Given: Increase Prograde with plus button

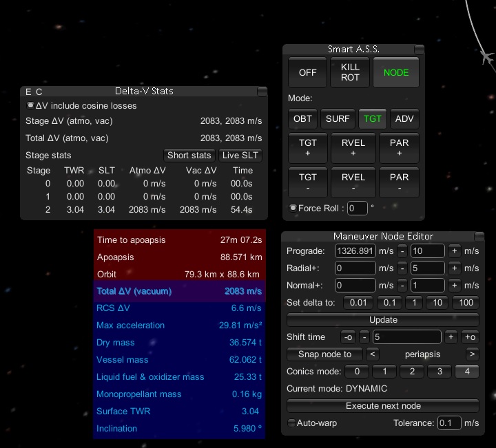Looking at the screenshot, I should pyautogui.click(x=454, y=251).
